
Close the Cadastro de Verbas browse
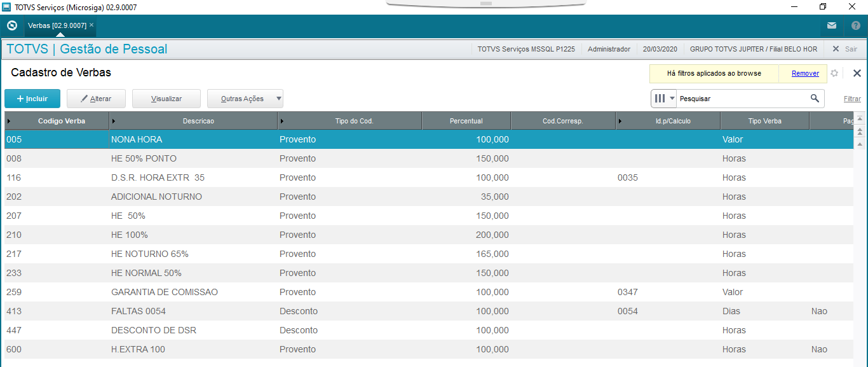tap(857, 73)
